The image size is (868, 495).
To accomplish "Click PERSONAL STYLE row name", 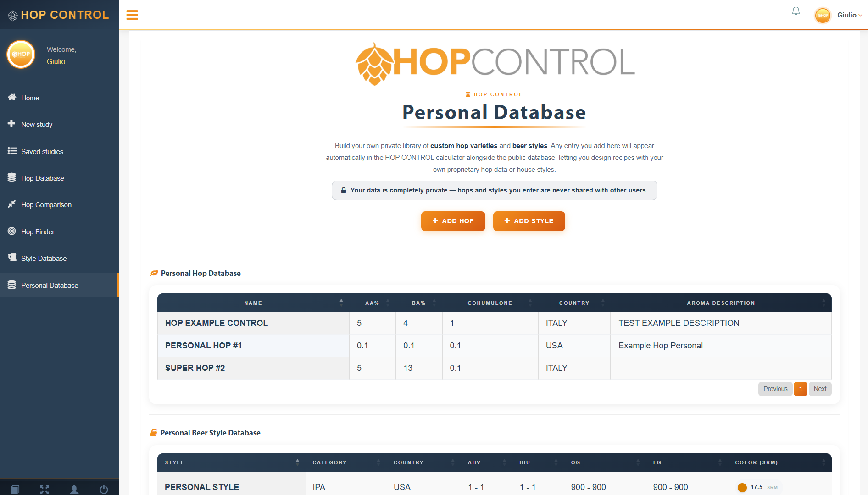I will (202, 487).
